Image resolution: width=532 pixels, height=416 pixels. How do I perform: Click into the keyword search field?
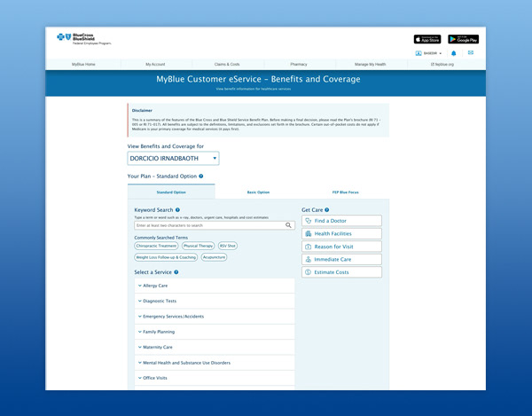coord(215,225)
